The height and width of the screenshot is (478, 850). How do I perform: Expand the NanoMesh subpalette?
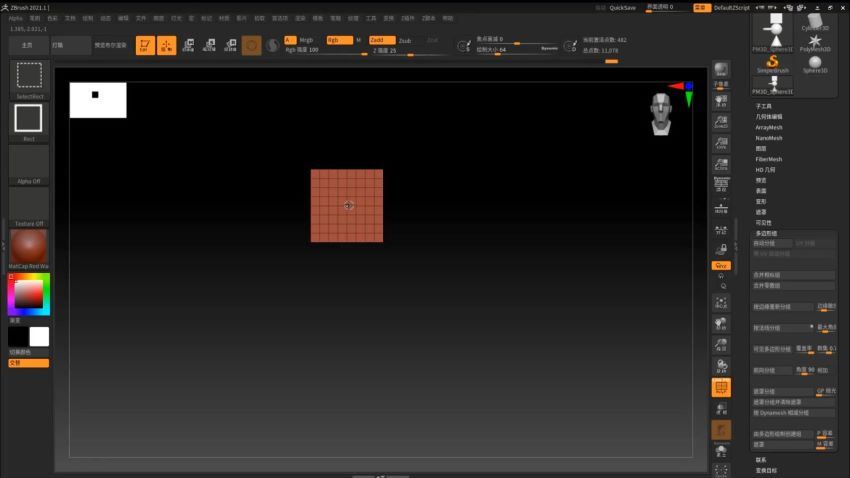(x=769, y=138)
